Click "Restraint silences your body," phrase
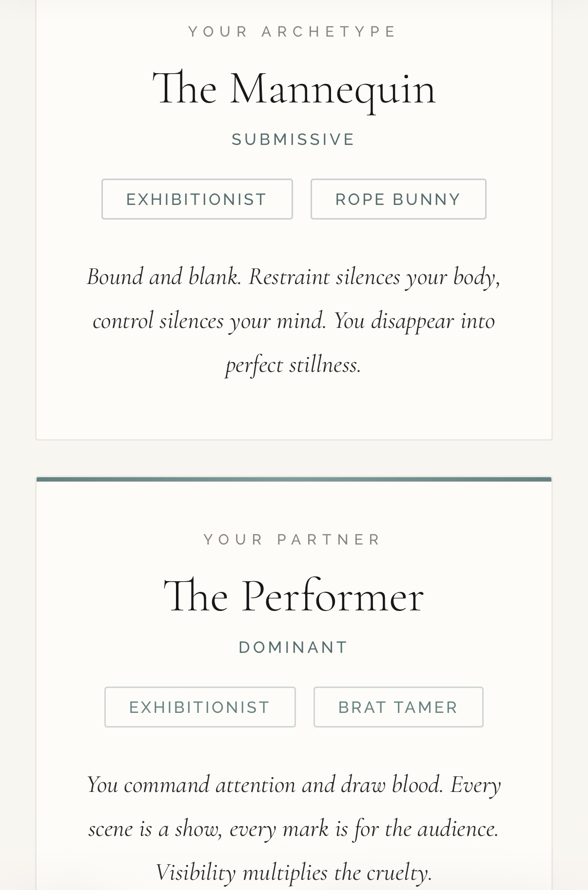Image resolution: width=588 pixels, height=890 pixels. pyautogui.click(x=374, y=277)
